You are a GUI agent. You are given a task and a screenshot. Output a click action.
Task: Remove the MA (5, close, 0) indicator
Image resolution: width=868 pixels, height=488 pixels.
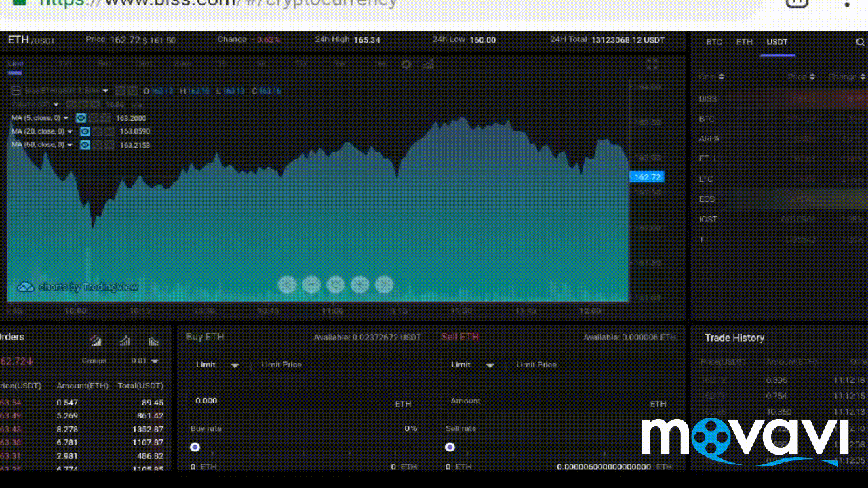click(x=105, y=118)
